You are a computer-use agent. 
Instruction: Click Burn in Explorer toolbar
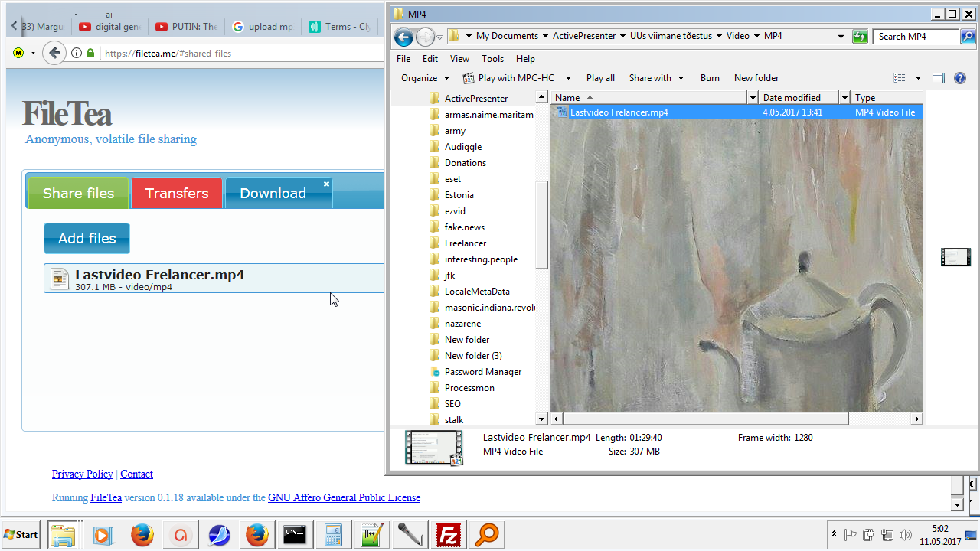tap(710, 78)
